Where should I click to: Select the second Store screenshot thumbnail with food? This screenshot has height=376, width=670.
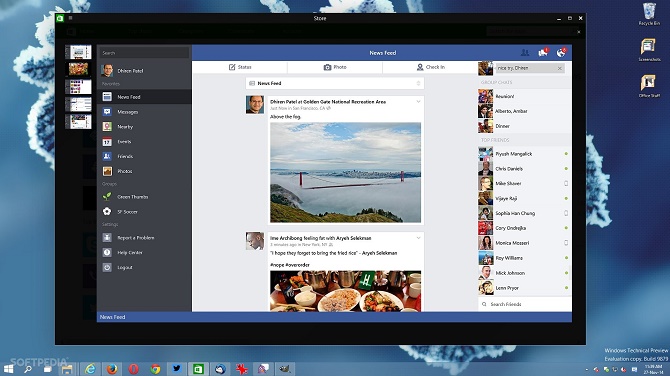(79, 69)
